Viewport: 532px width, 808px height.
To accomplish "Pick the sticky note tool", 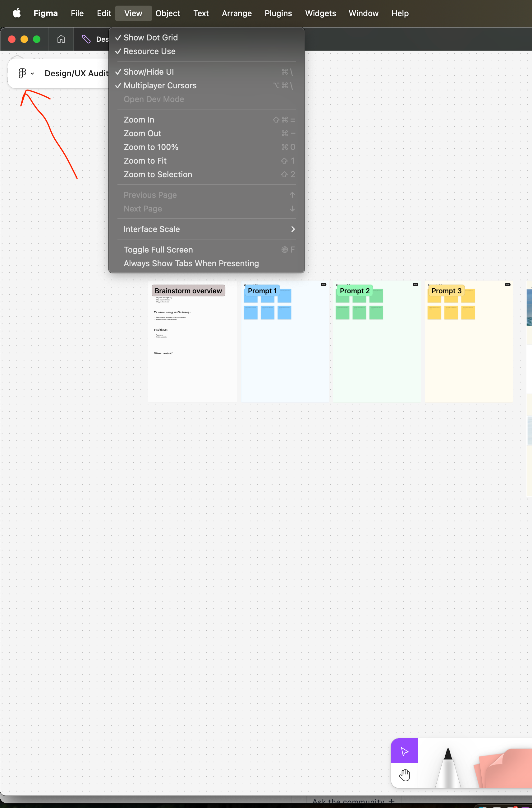I will click(x=502, y=769).
